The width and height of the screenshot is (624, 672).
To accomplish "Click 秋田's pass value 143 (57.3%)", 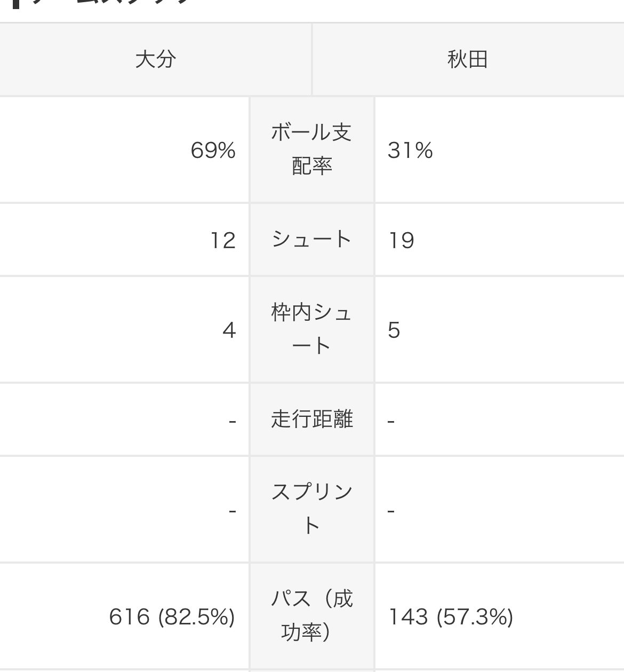I will tap(451, 617).
